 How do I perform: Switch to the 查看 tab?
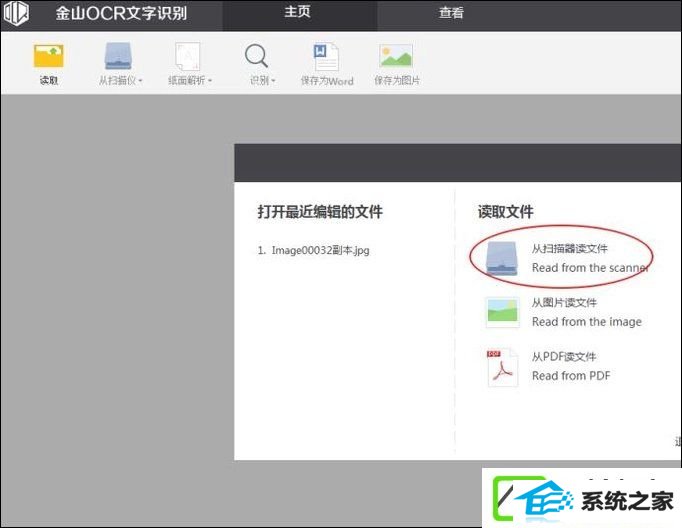tap(451, 13)
